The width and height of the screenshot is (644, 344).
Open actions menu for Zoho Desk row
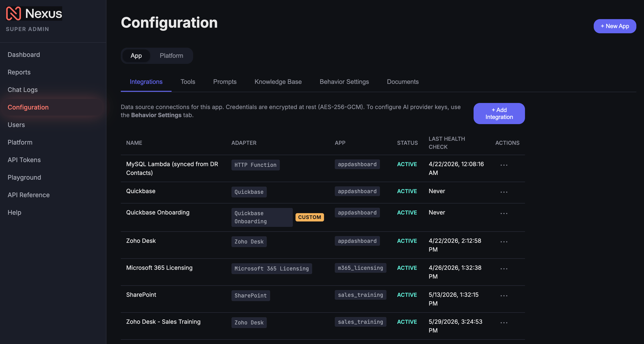(504, 242)
